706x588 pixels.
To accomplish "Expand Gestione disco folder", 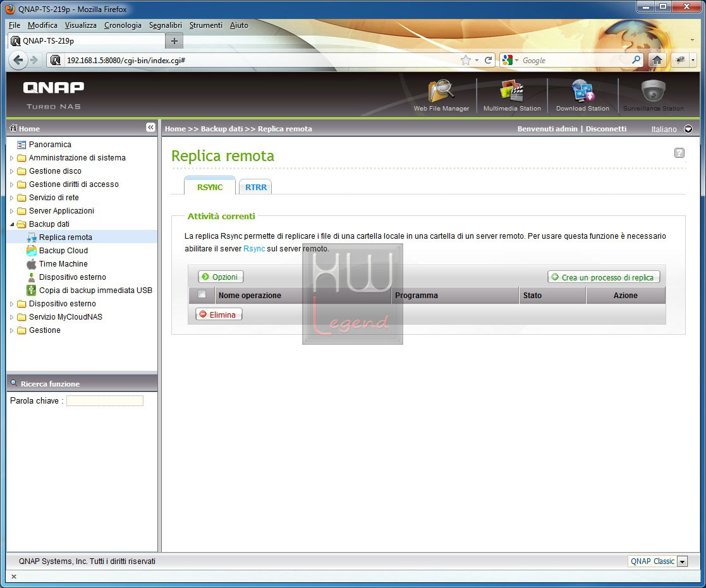I will coord(12,171).
